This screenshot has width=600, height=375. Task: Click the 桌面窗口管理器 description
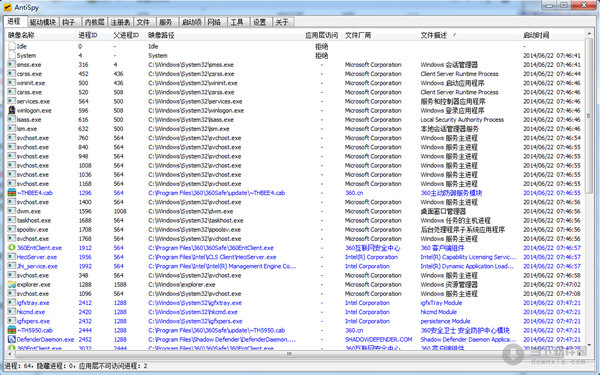click(443, 211)
